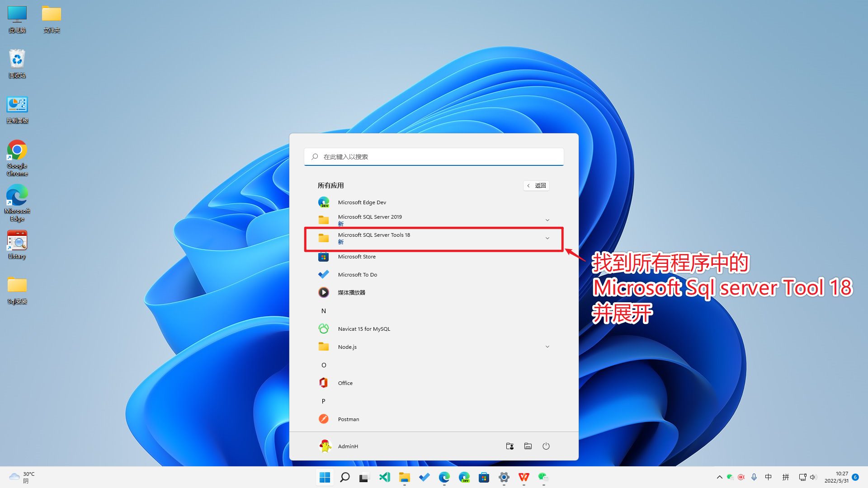This screenshot has height=488, width=868.
Task: Expand the Microsoft SQL Server 2019 folder chevron
Action: [x=547, y=220]
